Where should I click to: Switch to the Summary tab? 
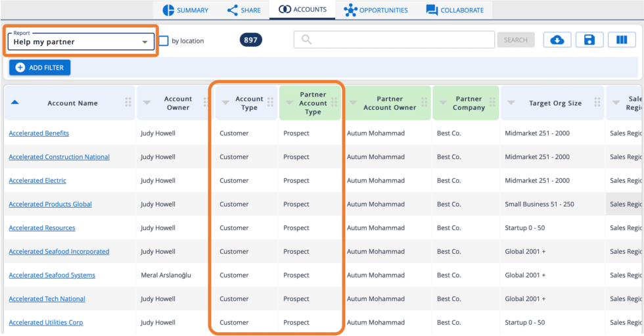[185, 10]
